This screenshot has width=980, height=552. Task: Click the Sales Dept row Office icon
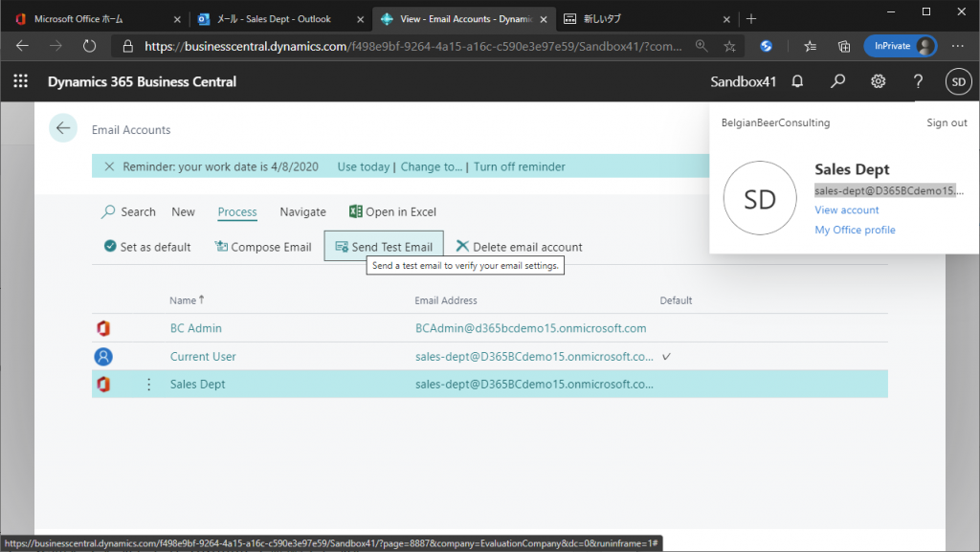point(103,384)
